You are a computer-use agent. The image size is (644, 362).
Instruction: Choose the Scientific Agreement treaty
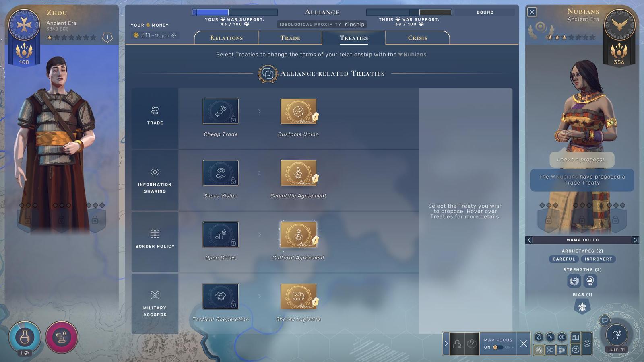tap(298, 173)
